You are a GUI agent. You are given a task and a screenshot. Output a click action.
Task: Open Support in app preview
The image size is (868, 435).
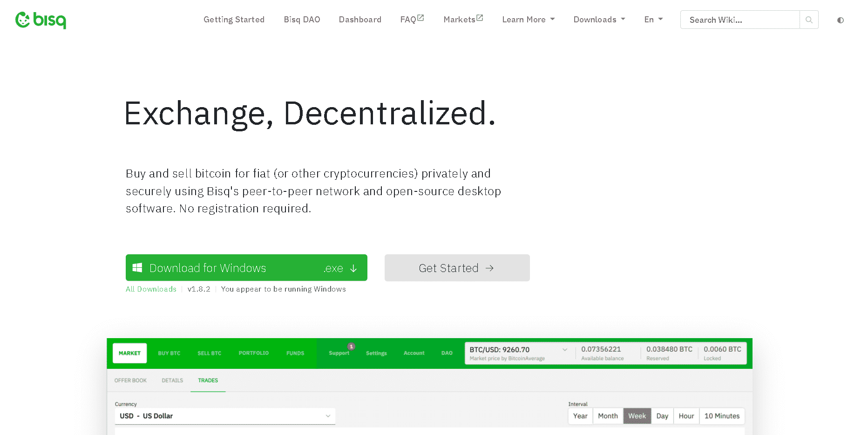(x=339, y=353)
